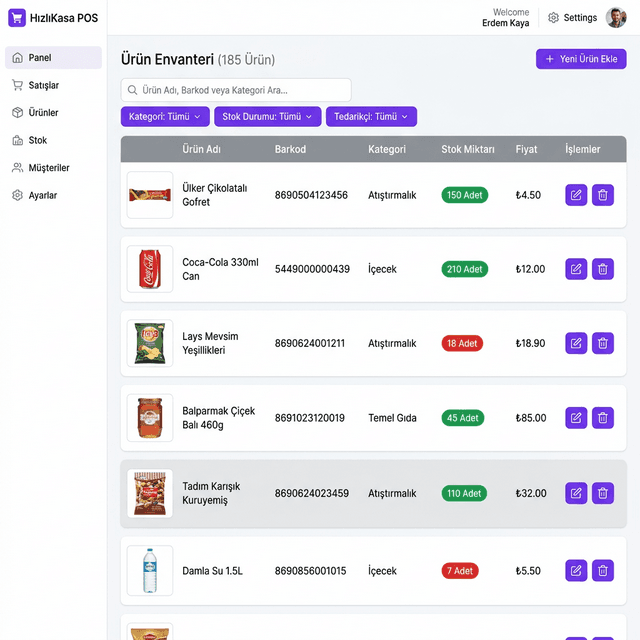Select Stok from the sidebar menu

(37, 141)
